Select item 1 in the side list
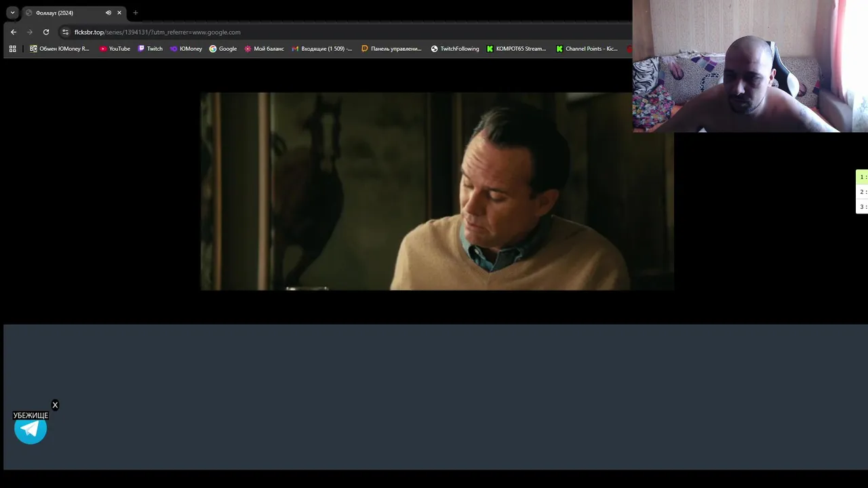Screen dimensions: 868x488 click(x=862, y=177)
